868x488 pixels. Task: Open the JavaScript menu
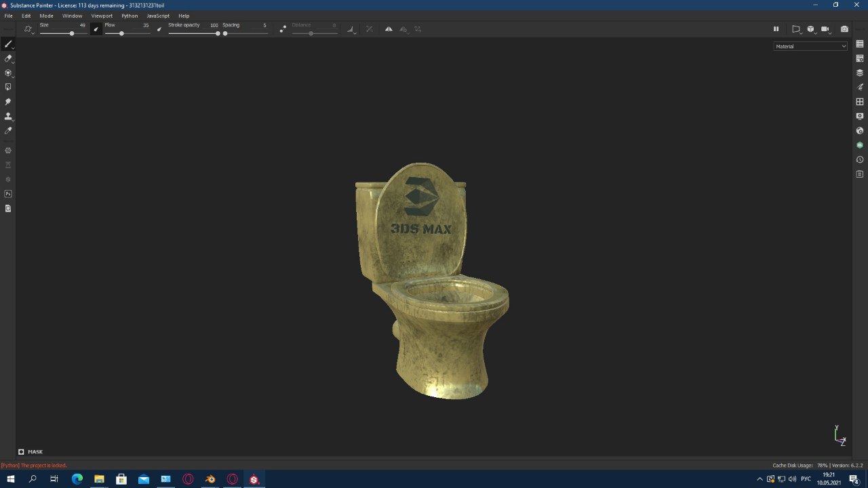(158, 16)
